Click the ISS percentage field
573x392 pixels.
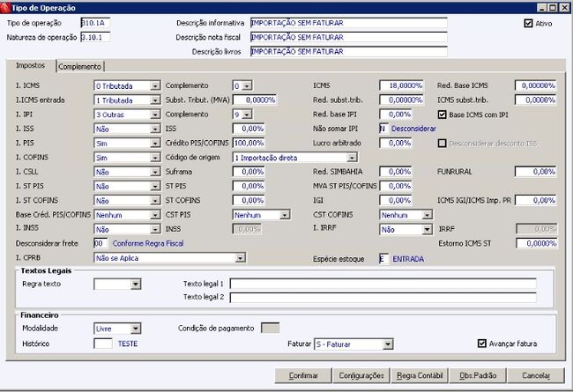click(x=249, y=129)
